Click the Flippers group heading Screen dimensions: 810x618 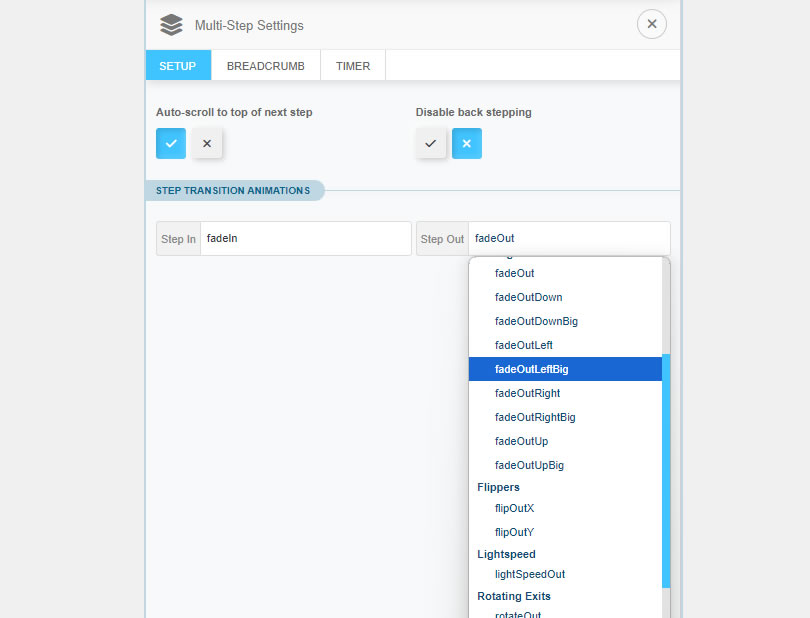[499, 487]
